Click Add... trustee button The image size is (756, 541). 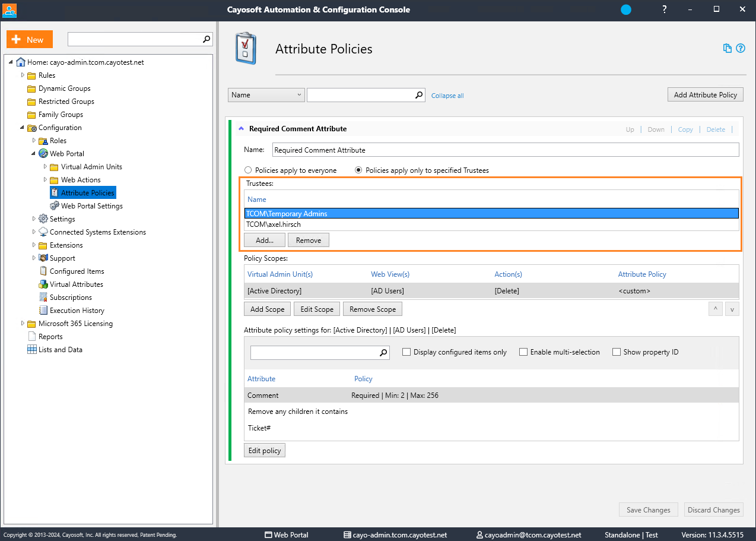pos(265,240)
